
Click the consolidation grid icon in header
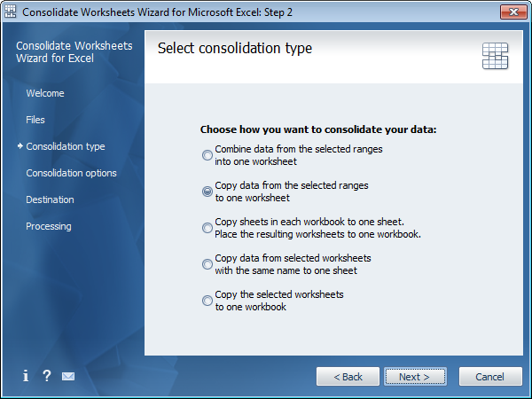point(495,56)
